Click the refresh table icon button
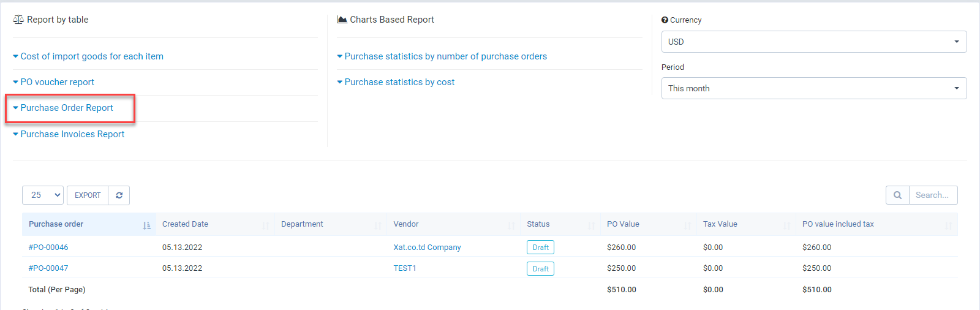 pyautogui.click(x=119, y=195)
